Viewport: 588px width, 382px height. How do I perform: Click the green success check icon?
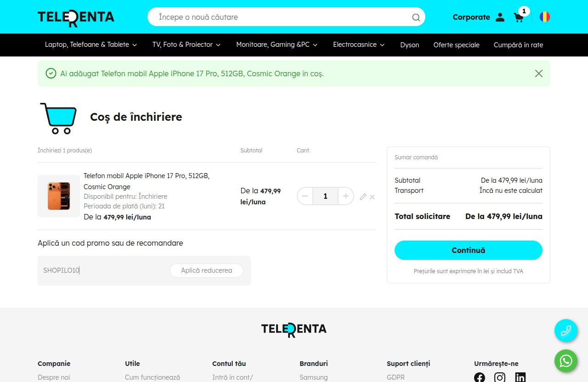click(51, 73)
